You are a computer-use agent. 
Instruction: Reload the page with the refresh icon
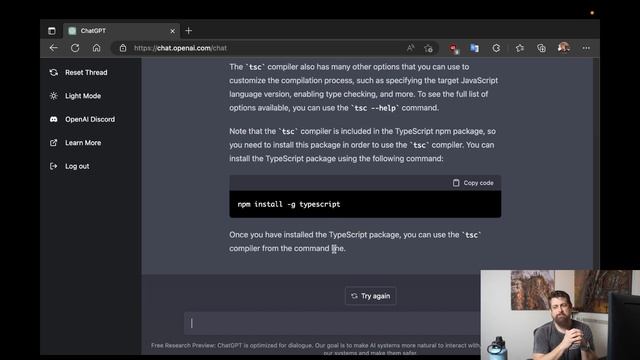click(x=75, y=48)
